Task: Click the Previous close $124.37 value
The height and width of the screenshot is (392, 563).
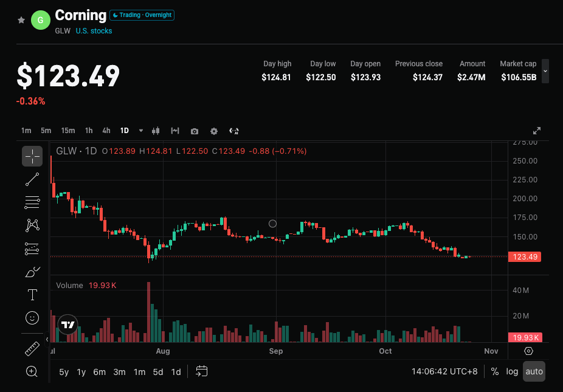Action: click(427, 77)
